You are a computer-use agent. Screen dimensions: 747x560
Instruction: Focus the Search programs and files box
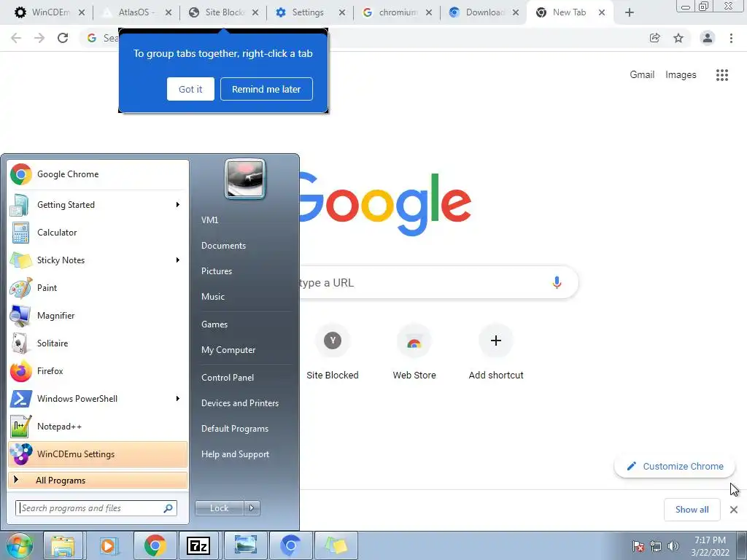coord(96,508)
